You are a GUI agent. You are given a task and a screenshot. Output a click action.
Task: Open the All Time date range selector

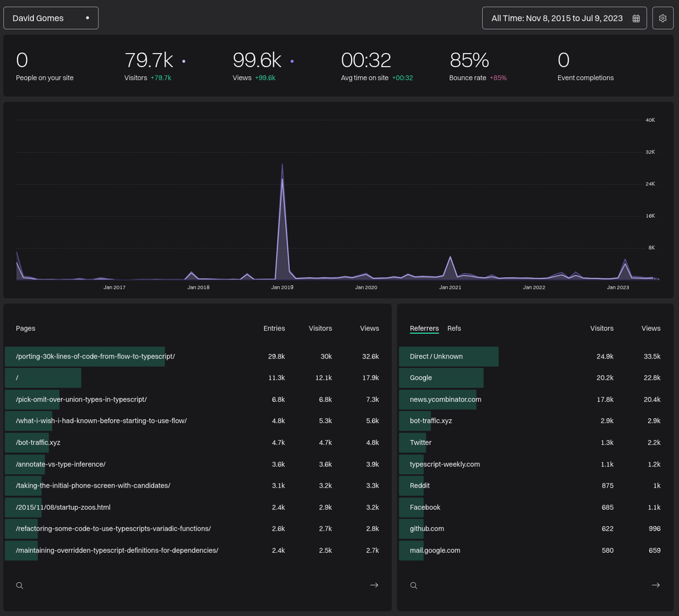557,18
